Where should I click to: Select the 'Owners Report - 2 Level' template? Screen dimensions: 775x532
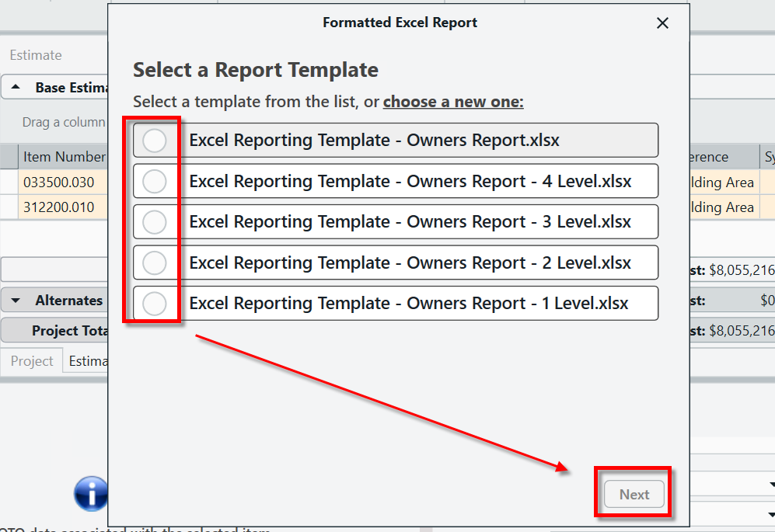(x=155, y=263)
